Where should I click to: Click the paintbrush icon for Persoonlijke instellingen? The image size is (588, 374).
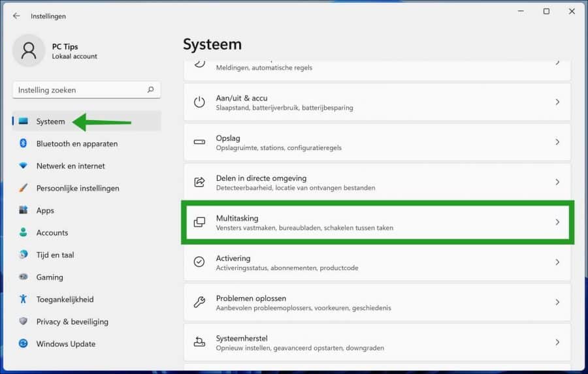click(x=24, y=187)
